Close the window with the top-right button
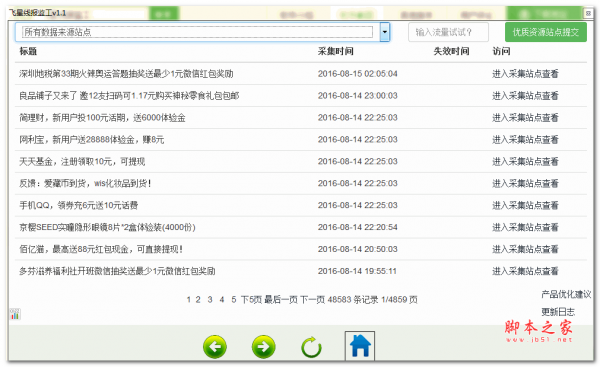Image resolution: width=600 pixels, height=367 pixels. pos(588,13)
